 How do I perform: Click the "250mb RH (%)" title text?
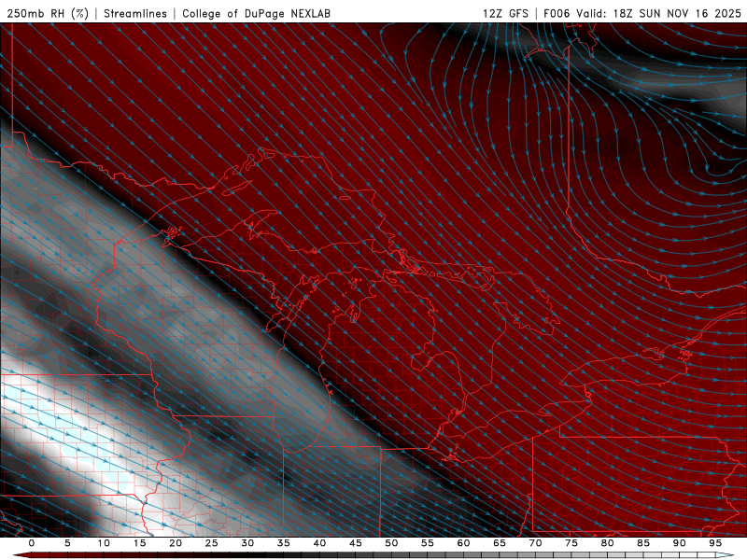coord(48,13)
